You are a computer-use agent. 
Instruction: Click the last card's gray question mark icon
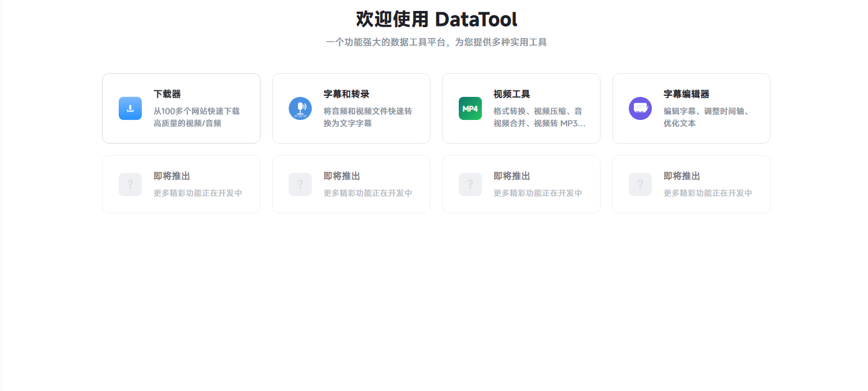pos(640,185)
